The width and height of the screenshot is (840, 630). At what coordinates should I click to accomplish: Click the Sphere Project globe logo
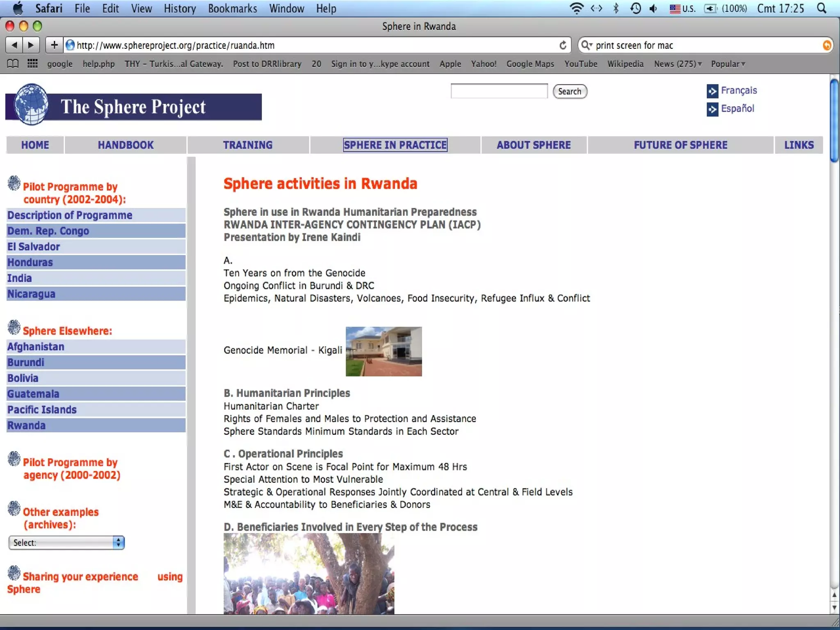tap(31, 104)
